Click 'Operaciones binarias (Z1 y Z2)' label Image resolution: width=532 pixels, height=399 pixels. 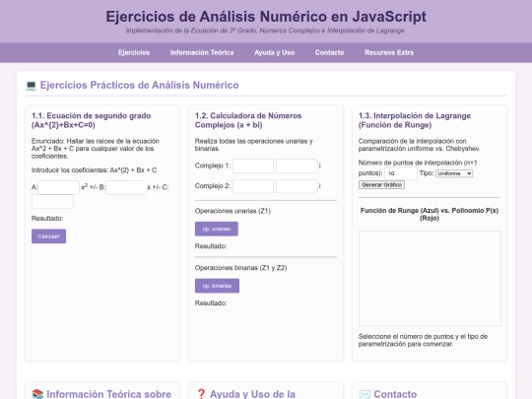click(241, 268)
